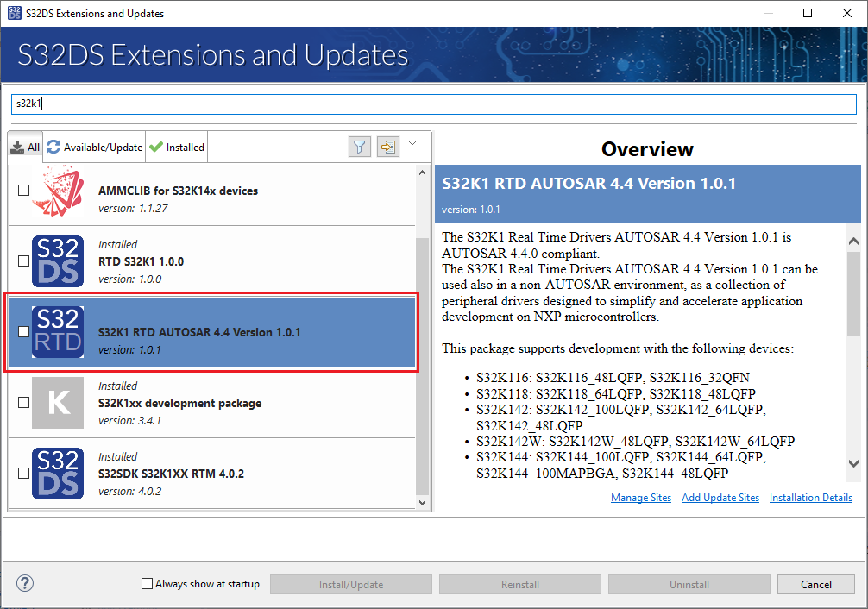Switch to the Installed tab
Screen dimensions: 868x609
(176, 147)
